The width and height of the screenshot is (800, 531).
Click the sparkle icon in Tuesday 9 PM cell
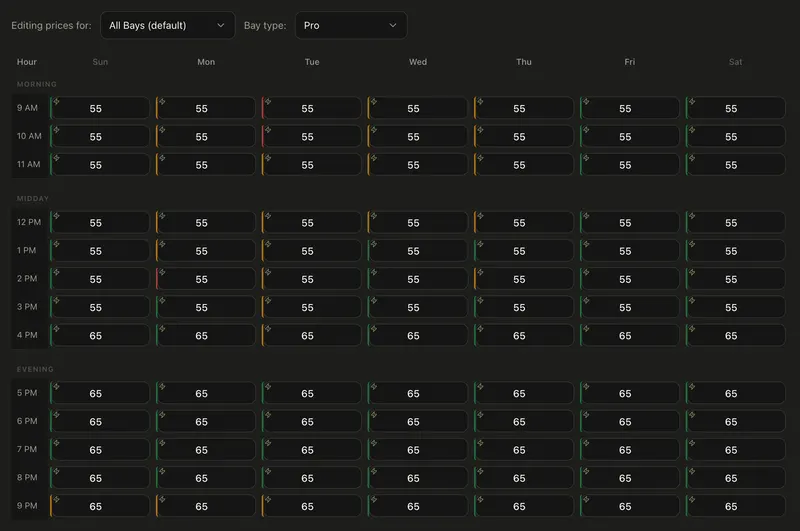point(268,499)
